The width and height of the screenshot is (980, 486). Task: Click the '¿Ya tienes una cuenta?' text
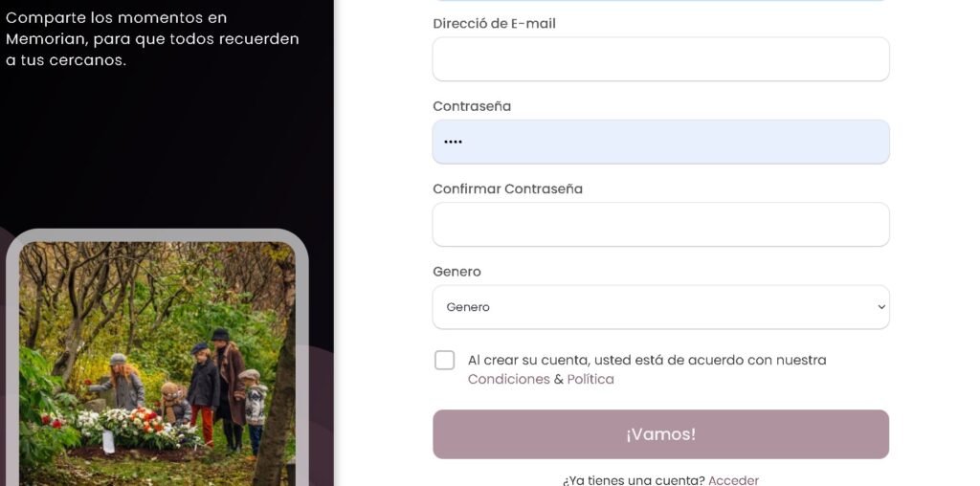(634, 480)
